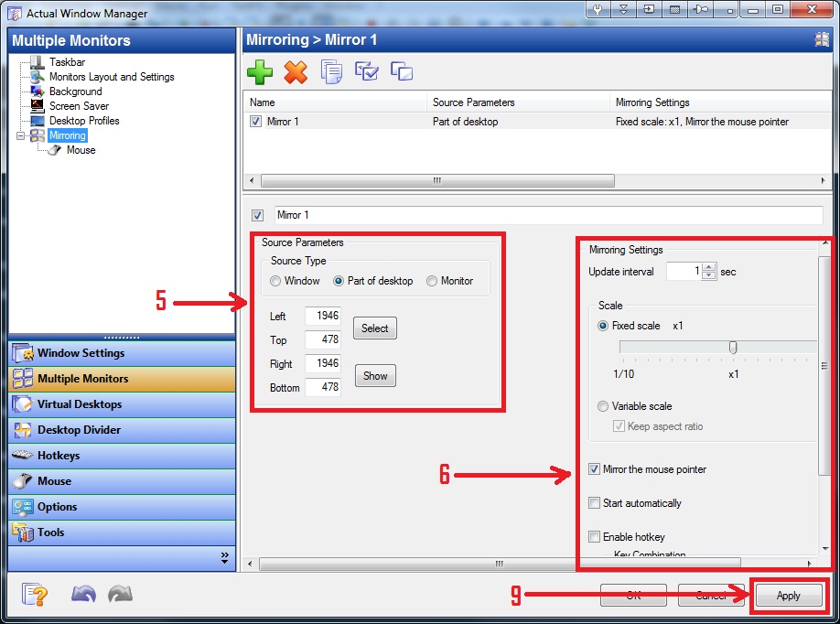
Task: Click the uncheck-all empty boxes toolbar icon
Action: click(x=402, y=71)
